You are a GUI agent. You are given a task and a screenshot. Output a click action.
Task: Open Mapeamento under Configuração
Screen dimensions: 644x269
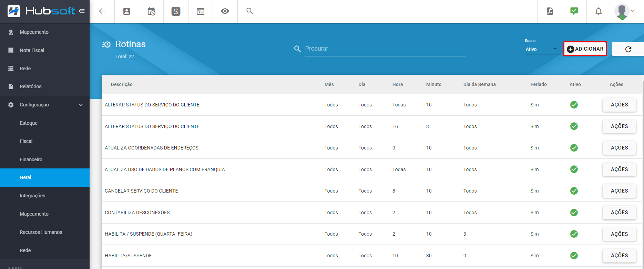tap(45, 214)
